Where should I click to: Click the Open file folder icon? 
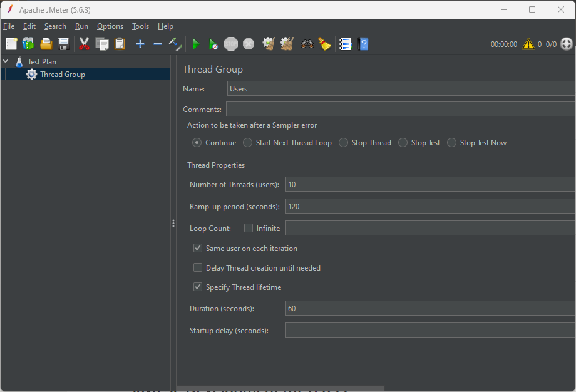coord(46,44)
